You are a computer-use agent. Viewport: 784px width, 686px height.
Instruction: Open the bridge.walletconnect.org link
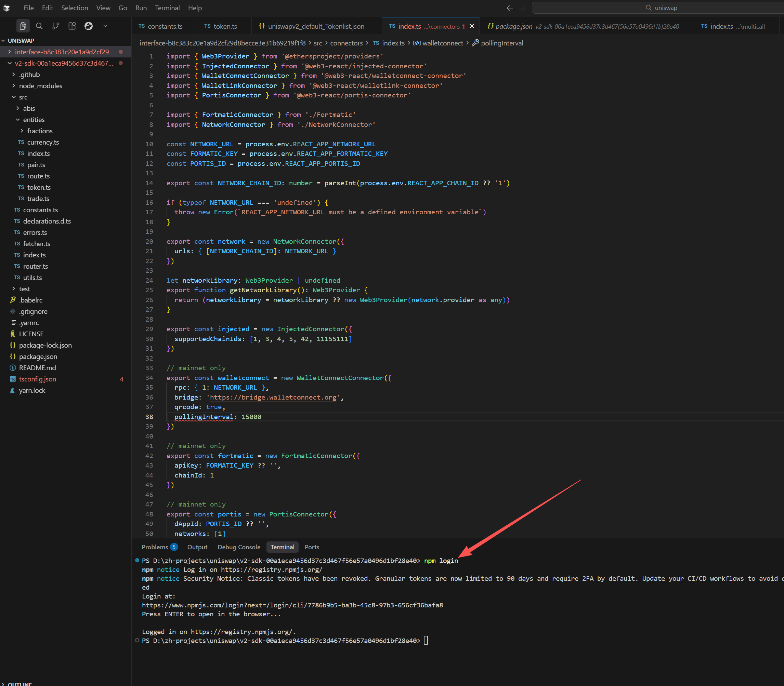pyautogui.click(x=273, y=398)
